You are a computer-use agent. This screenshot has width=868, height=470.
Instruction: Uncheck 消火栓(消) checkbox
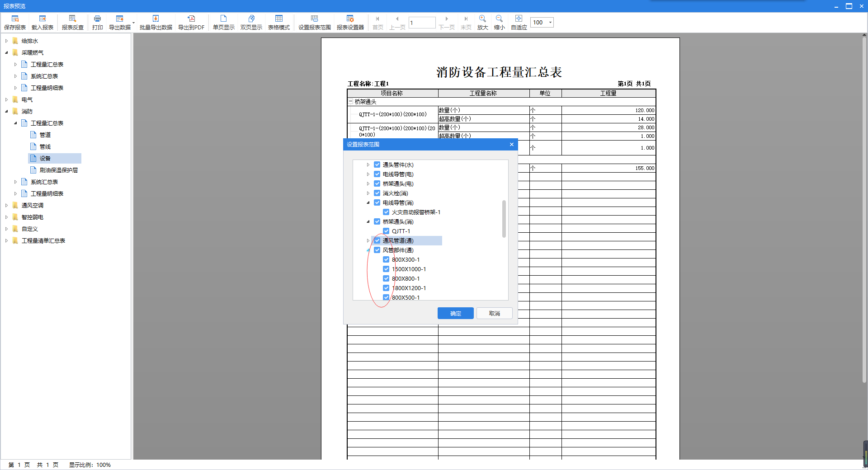point(377,193)
